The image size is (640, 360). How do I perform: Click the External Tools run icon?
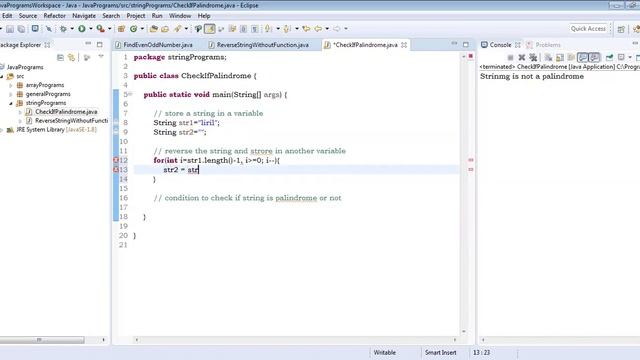point(100,29)
